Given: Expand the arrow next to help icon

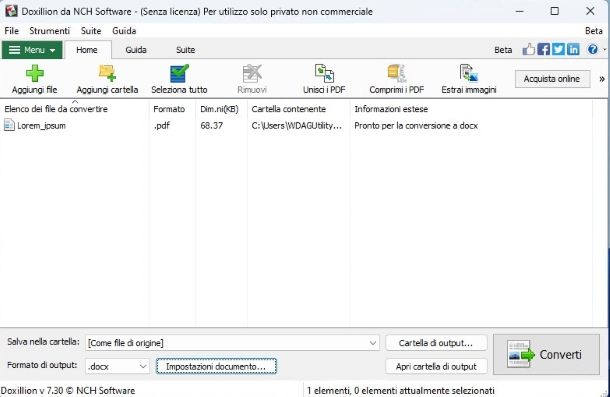Looking at the screenshot, I should point(605,49).
